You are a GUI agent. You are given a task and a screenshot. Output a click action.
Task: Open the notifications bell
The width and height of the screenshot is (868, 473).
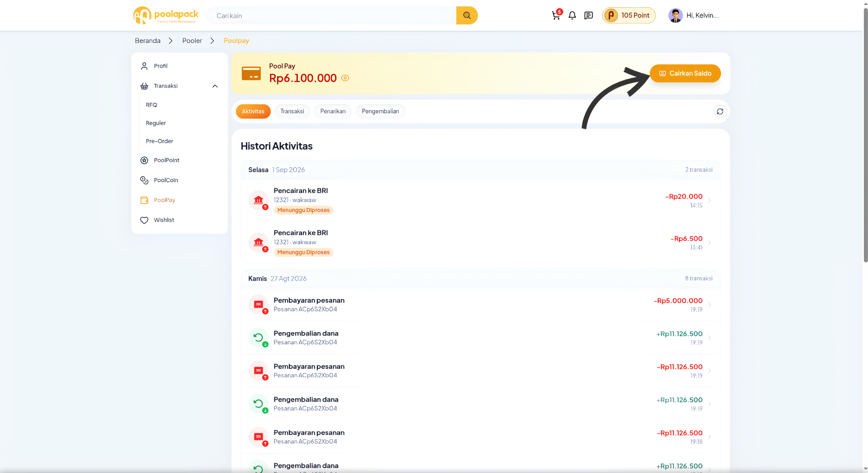572,15
